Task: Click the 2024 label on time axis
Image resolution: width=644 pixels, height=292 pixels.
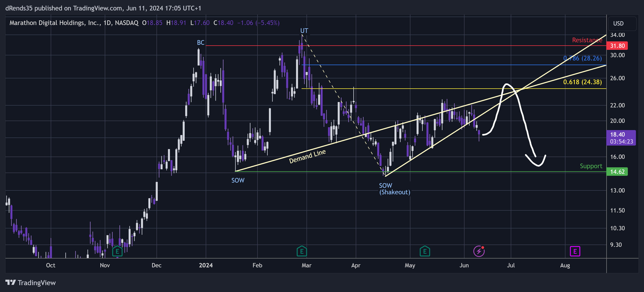Action: point(206,265)
